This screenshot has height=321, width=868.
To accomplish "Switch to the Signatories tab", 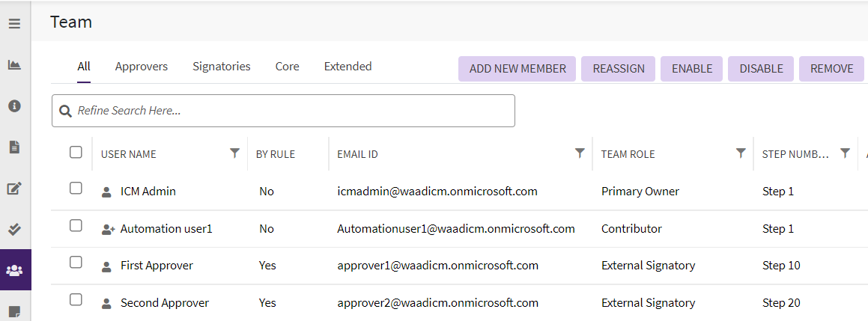I will point(221,67).
